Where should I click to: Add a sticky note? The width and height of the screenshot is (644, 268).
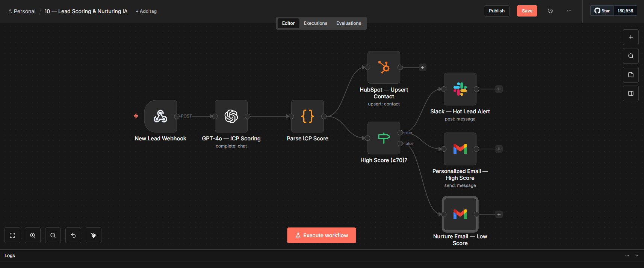[631, 75]
